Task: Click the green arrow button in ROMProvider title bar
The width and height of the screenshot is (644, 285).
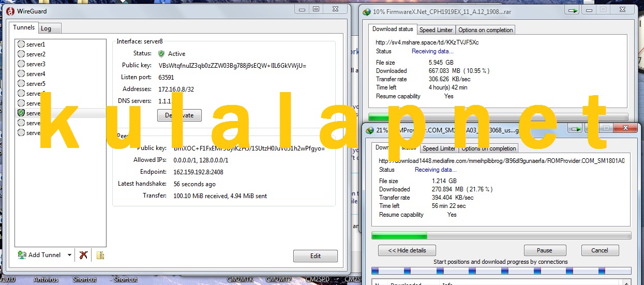Action: coord(575,128)
